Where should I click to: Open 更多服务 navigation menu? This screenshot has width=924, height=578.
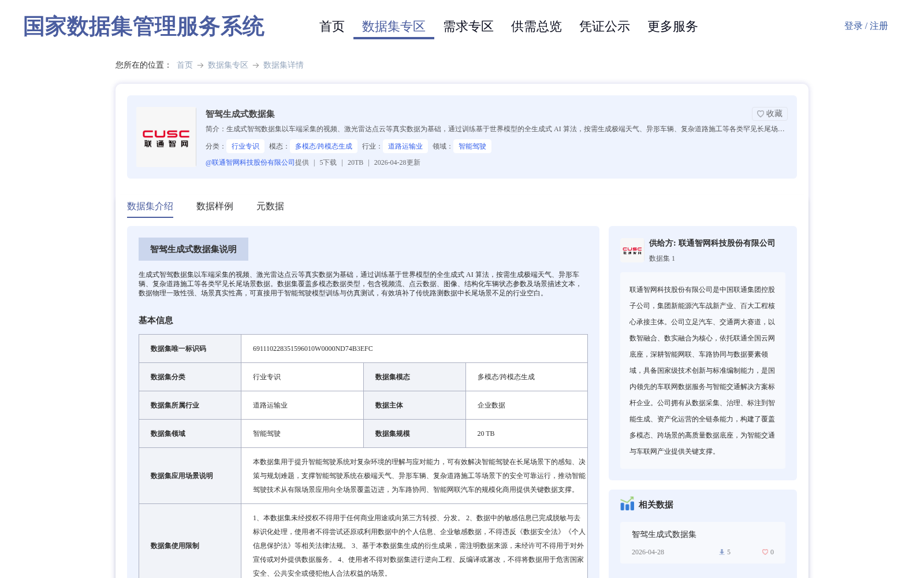point(673,27)
